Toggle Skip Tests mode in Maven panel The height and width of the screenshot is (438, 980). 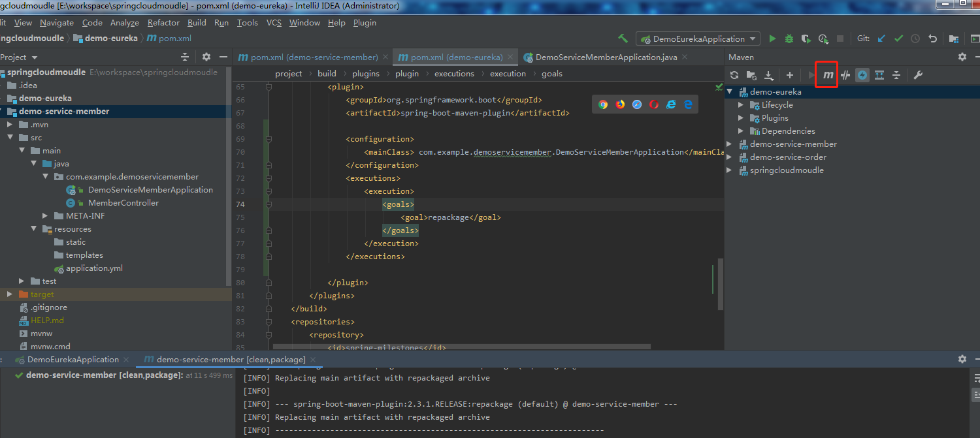[843, 74]
